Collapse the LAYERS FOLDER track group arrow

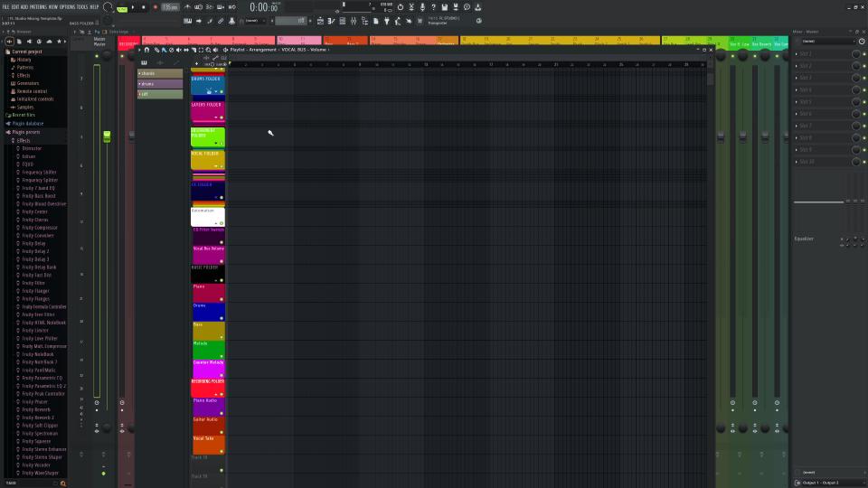[216, 117]
